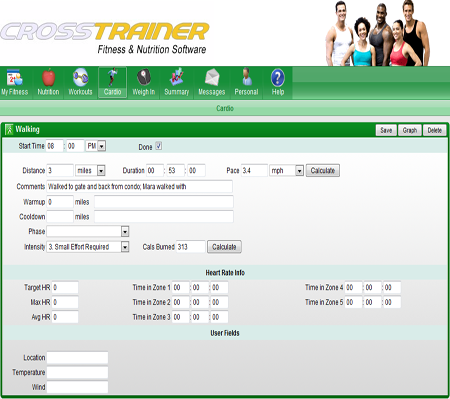Open the Personal profile icon
The image size is (450, 399).
(246, 77)
